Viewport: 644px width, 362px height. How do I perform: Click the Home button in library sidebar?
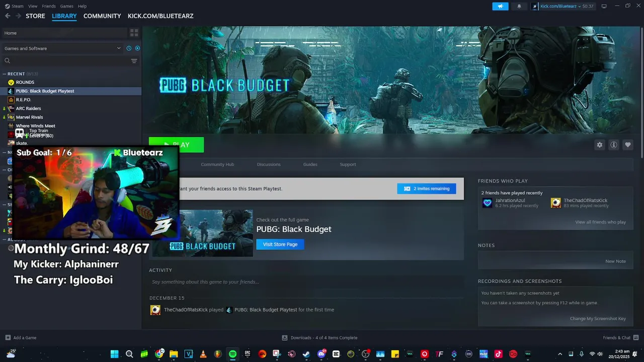[x=64, y=33]
